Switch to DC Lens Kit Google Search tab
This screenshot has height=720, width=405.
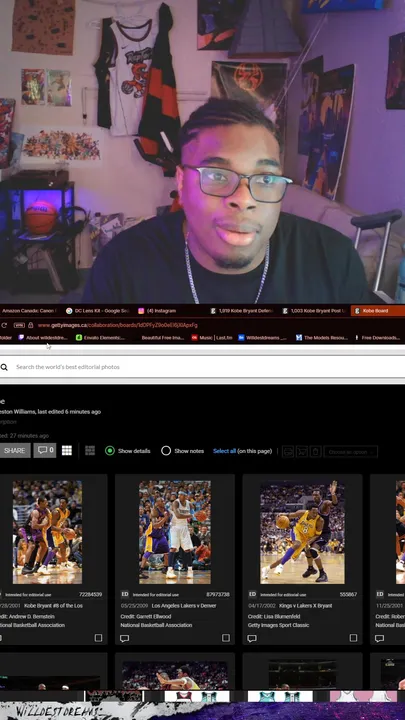point(98,311)
